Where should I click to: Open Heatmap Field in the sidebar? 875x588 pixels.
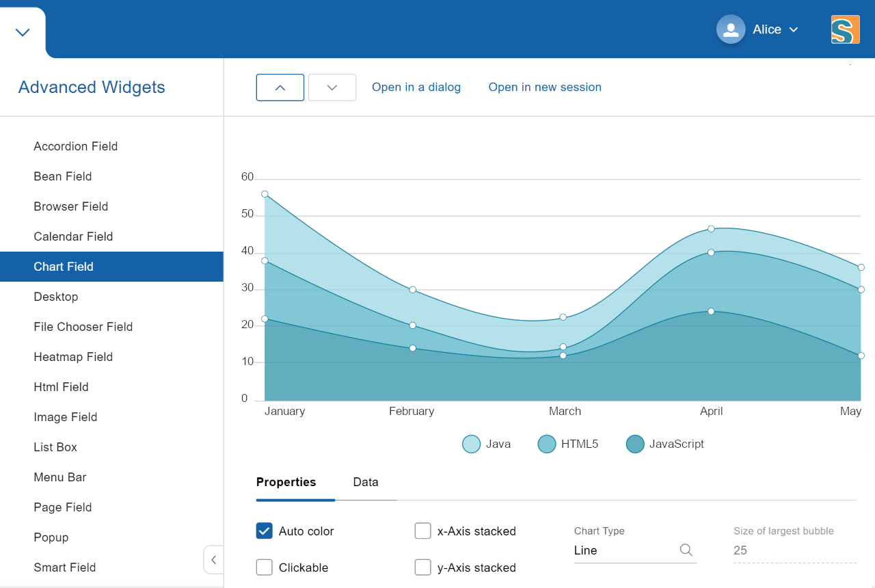pos(73,357)
